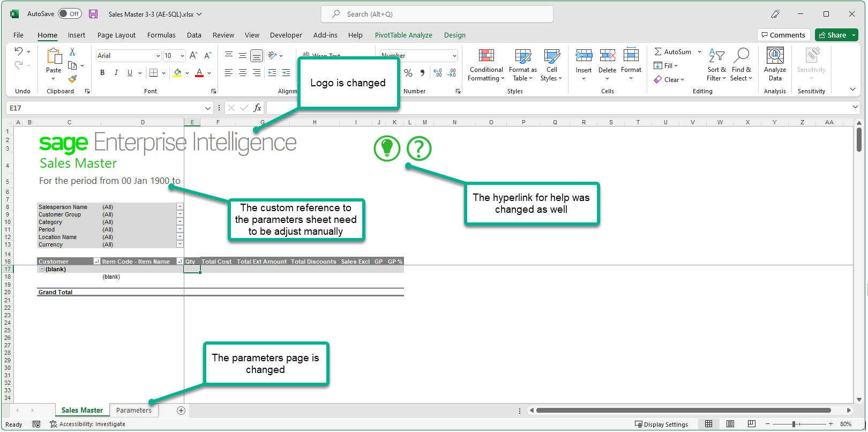Open the Name Box dropdown arrow
The width and height of the screenshot is (868, 432).
208,108
